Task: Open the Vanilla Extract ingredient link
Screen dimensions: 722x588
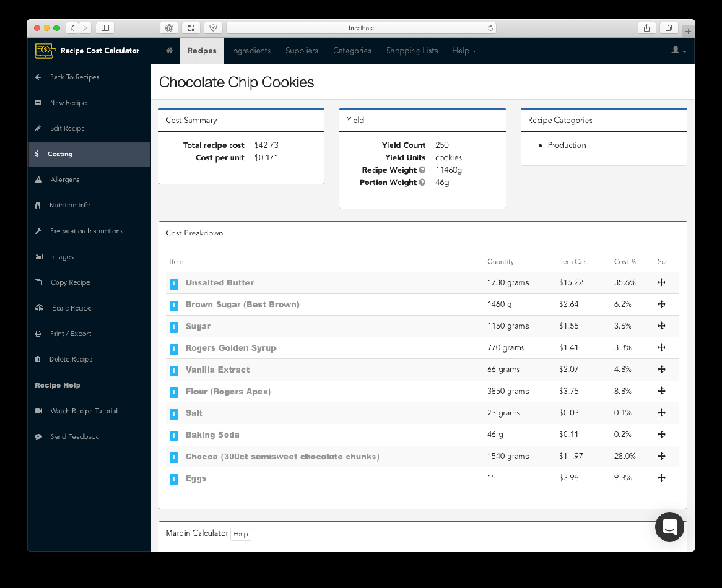Action: point(218,370)
